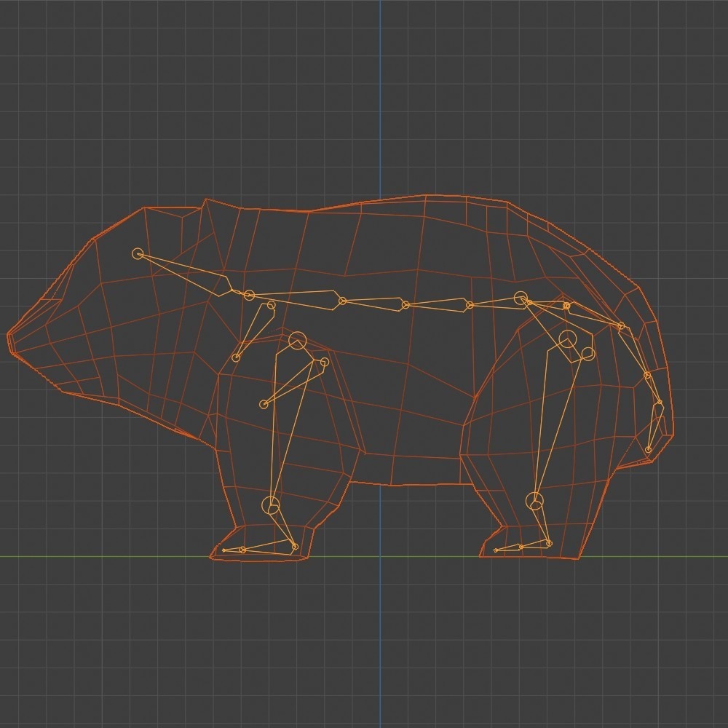This screenshot has width=728, height=728.
Task: Click the front foot heel joint circle
Action: click(x=294, y=547)
